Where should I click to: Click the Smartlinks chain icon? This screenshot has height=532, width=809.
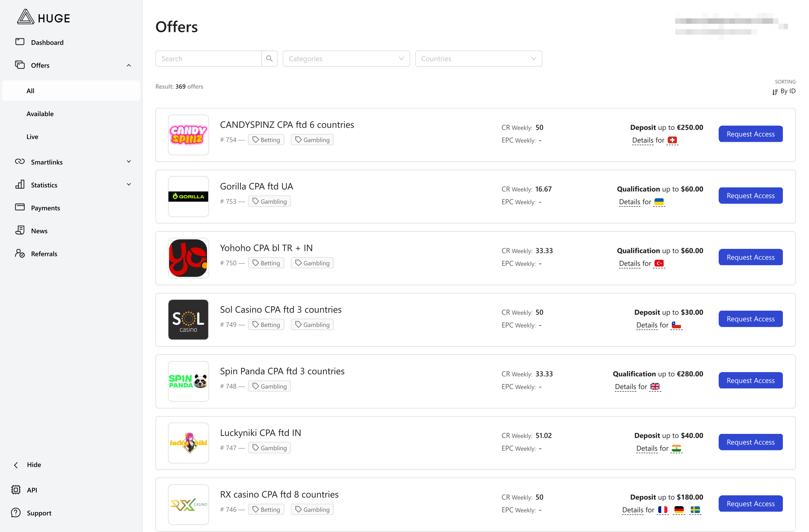click(20, 161)
